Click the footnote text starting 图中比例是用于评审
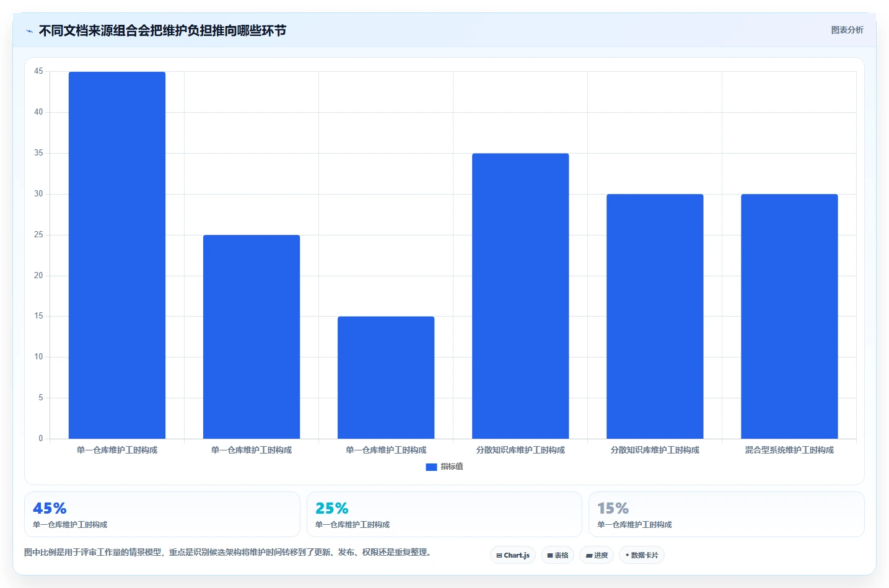889x588 pixels. coord(229,552)
